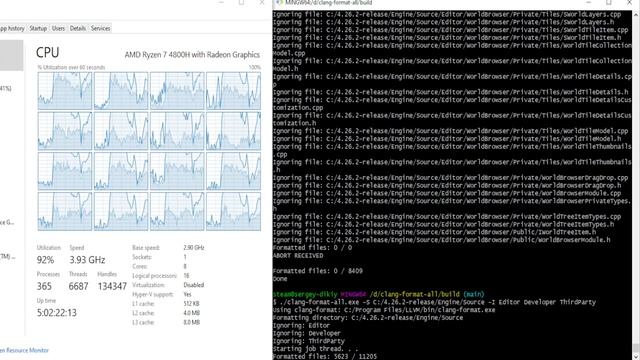
Task: Click the up time value 5:02:22:13
Action: [57, 313]
